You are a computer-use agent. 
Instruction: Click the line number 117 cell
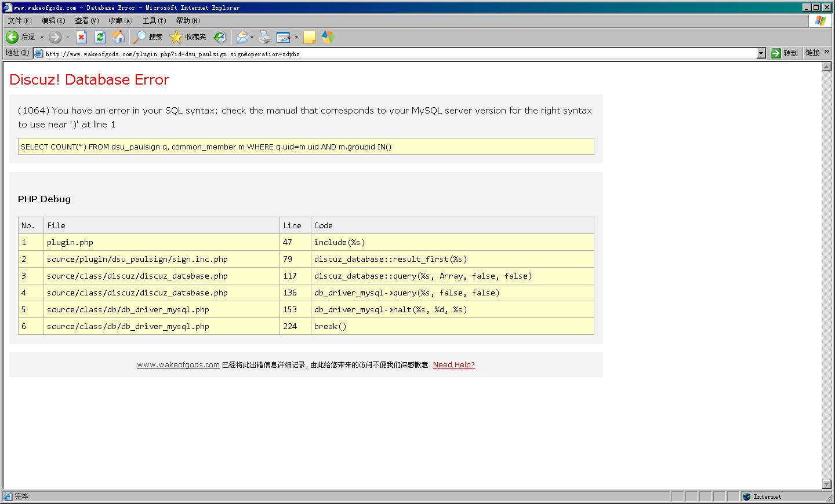point(295,276)
